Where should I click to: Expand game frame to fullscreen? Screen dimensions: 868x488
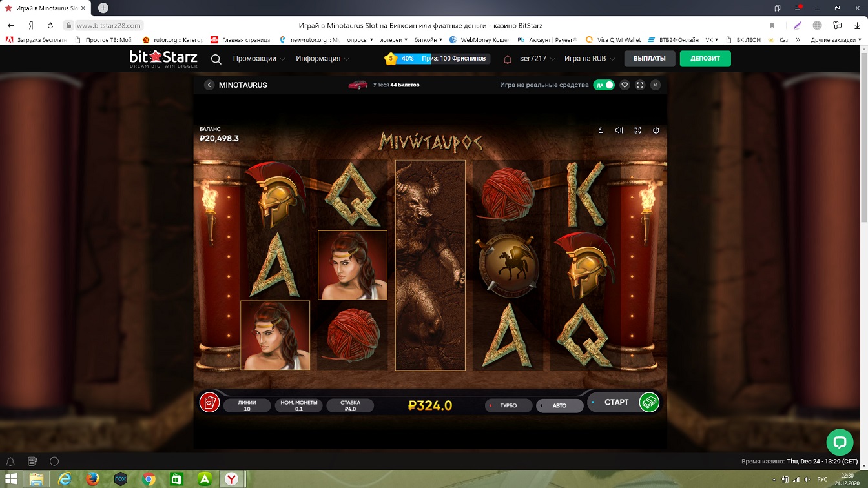[640, 85]
